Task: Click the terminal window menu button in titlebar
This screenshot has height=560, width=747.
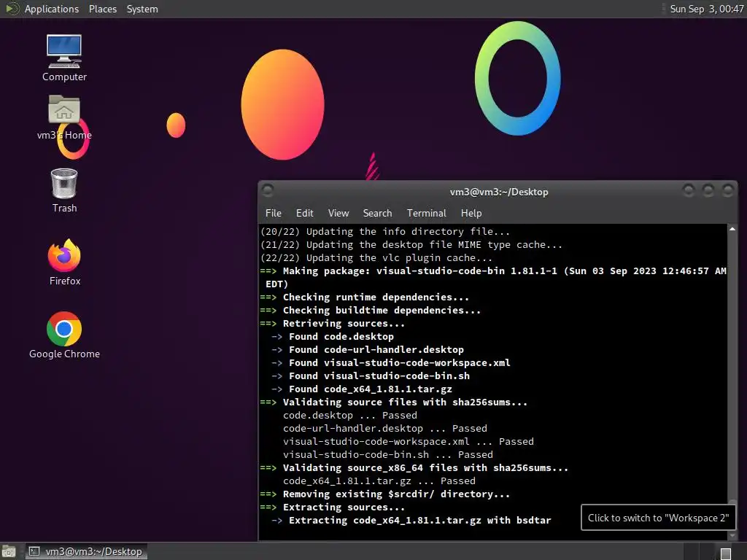Action: (x=268, y=190)
